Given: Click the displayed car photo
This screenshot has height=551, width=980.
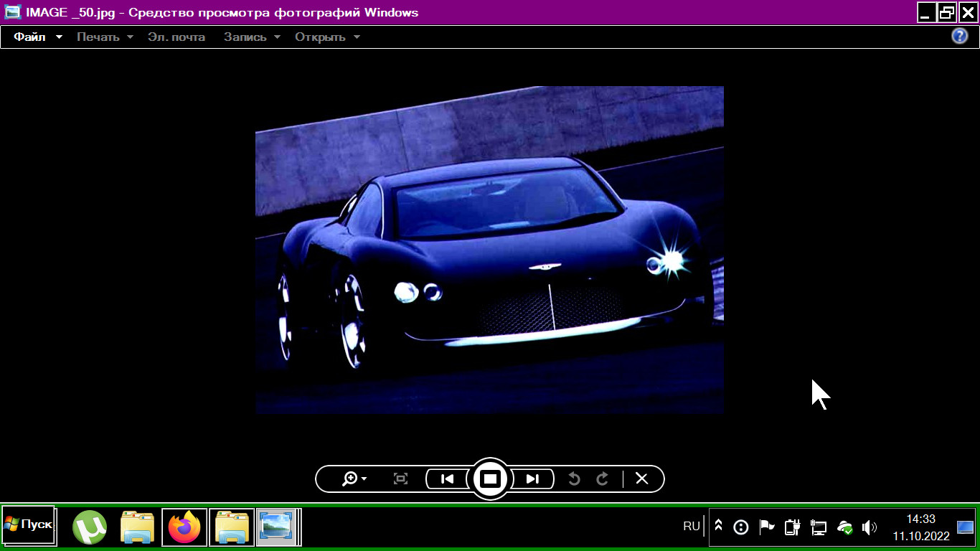Looking at the screenshot, I should pos(489,250).
